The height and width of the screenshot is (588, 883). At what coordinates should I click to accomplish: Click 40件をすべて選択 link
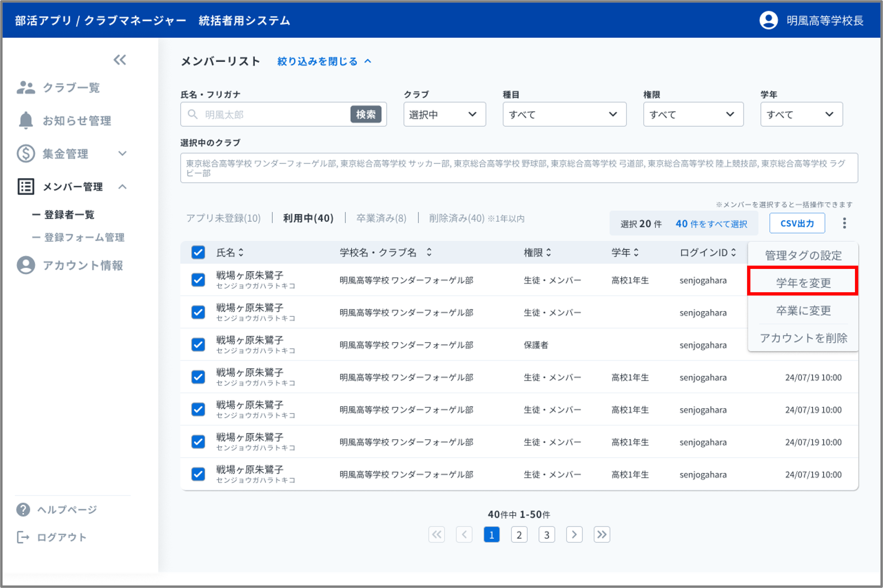tap(711, 223)
